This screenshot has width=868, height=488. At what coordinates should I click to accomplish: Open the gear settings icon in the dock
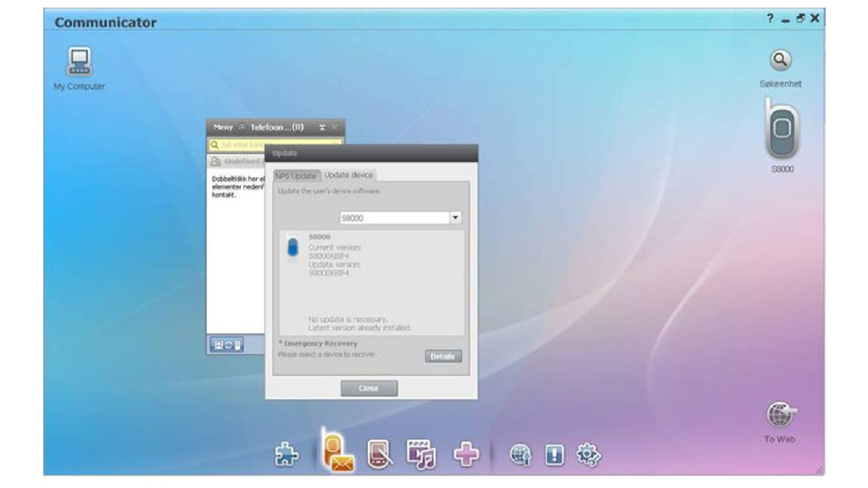click(x=588, y=455)
